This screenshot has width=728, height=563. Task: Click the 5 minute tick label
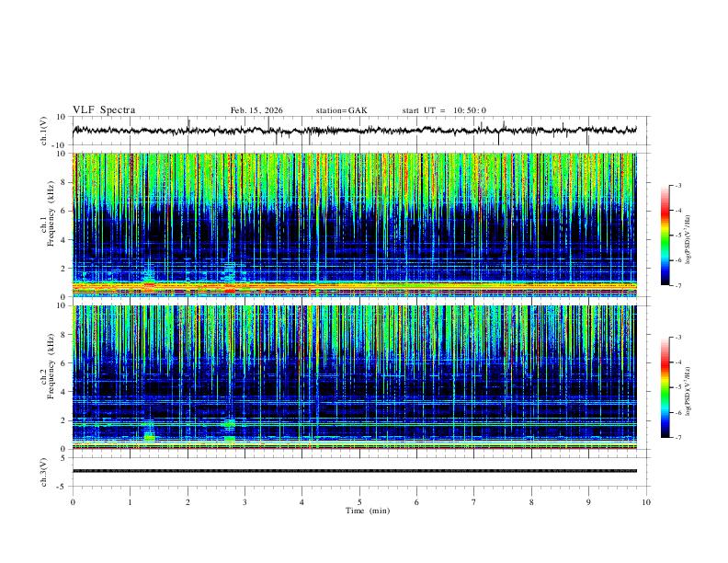[x=359, y=502]
